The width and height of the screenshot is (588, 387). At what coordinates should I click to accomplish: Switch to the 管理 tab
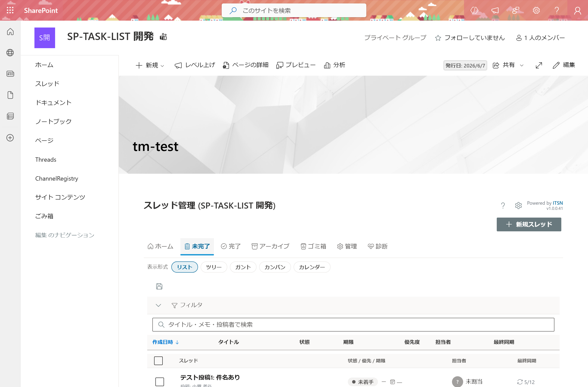click(x=347, y=246)
